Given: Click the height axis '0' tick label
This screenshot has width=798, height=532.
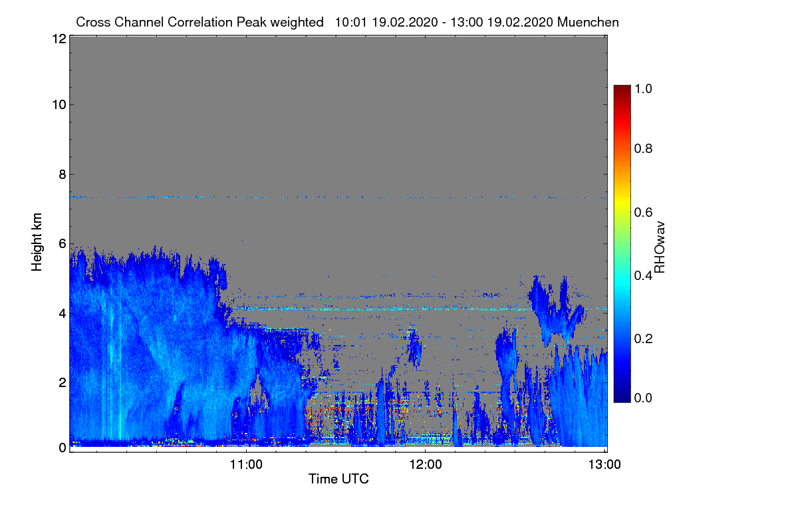Looking at the screenshot, I should tap(62, 448).
